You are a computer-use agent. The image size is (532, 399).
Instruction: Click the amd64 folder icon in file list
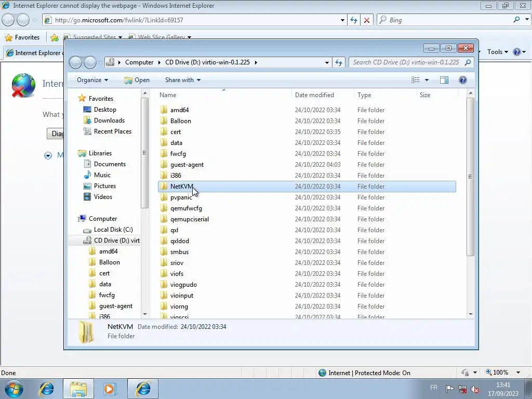pos(164,110)
